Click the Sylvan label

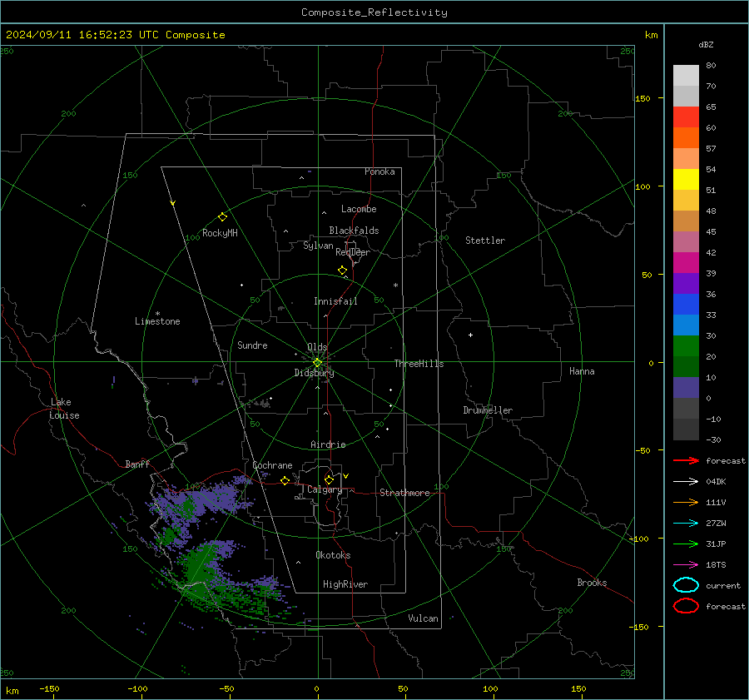[318, 246]
